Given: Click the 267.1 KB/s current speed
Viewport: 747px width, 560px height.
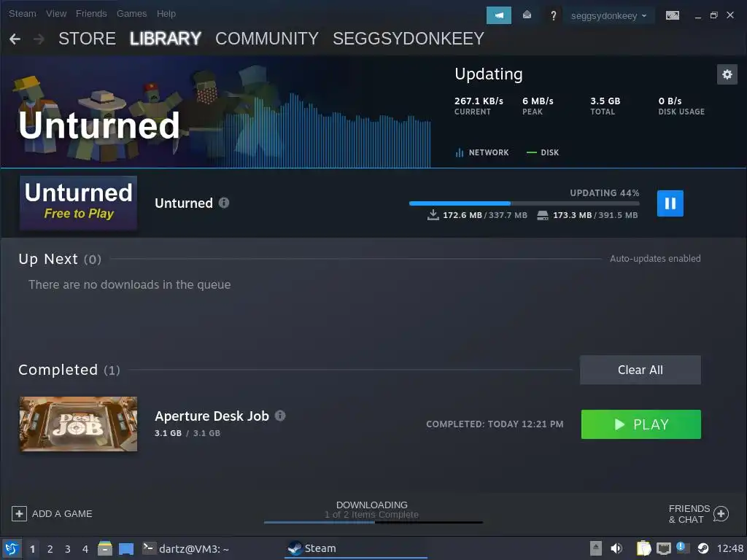Looking at the screenshot, I should (479, 101).
